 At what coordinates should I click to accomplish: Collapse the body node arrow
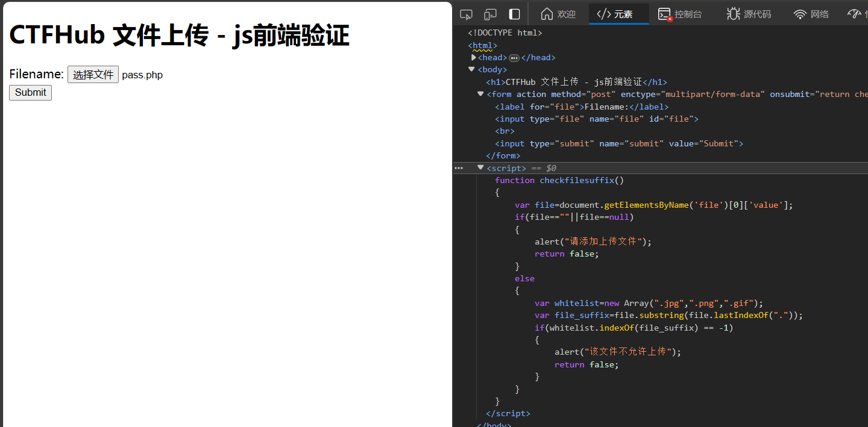pyautogui.click(x=472, y=69)
